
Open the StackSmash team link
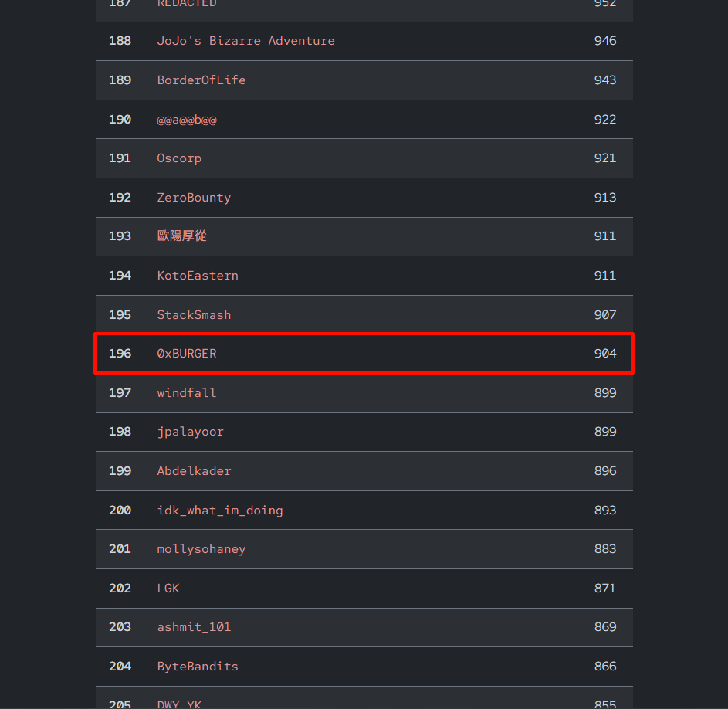tap(194, 315)
